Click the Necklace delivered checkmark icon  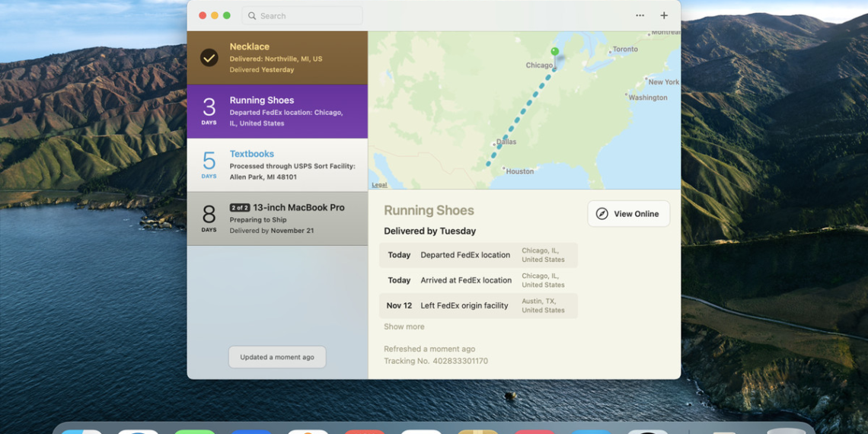tap(209, 58)
